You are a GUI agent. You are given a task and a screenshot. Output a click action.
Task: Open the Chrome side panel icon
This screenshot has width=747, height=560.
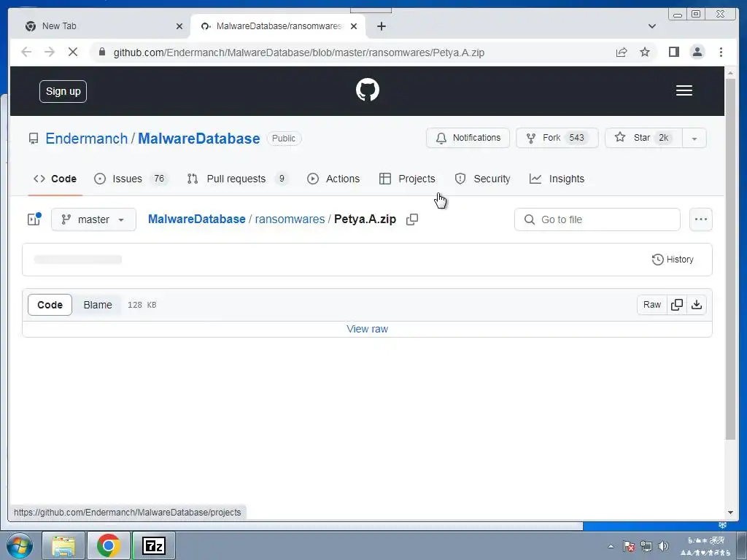(673, 52)
